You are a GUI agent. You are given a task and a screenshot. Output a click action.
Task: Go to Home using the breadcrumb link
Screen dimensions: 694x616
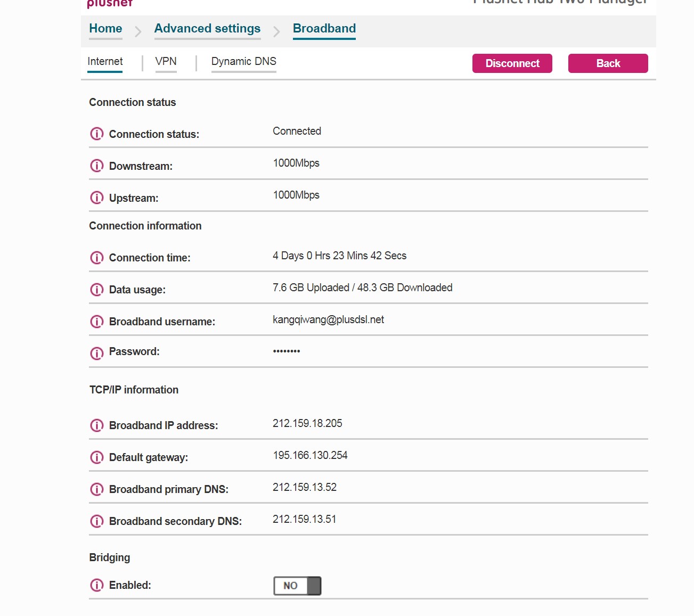click(x=105, y=28)
